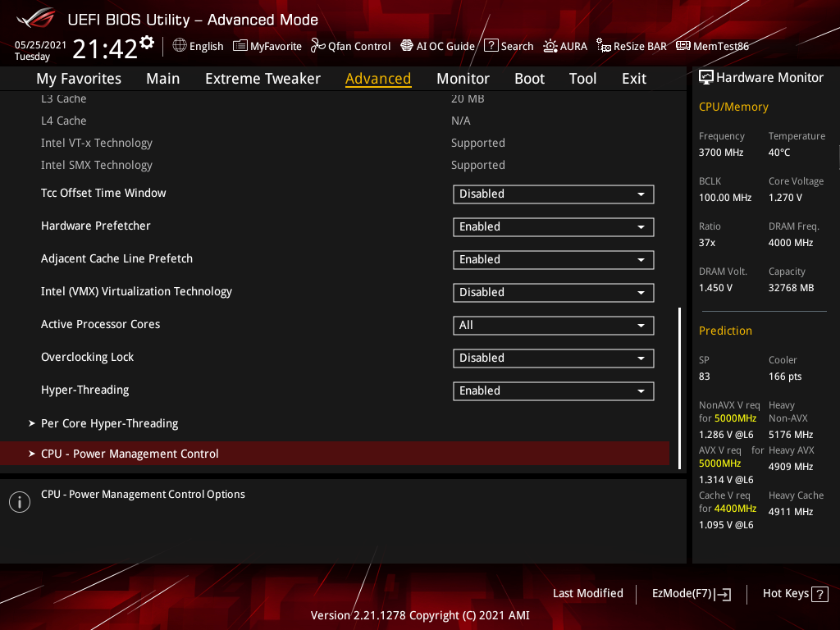This screenshot has height=630, width=840.
Task: Expand CPU - Power Management Control submenu
Action: (x=335, y=453)
